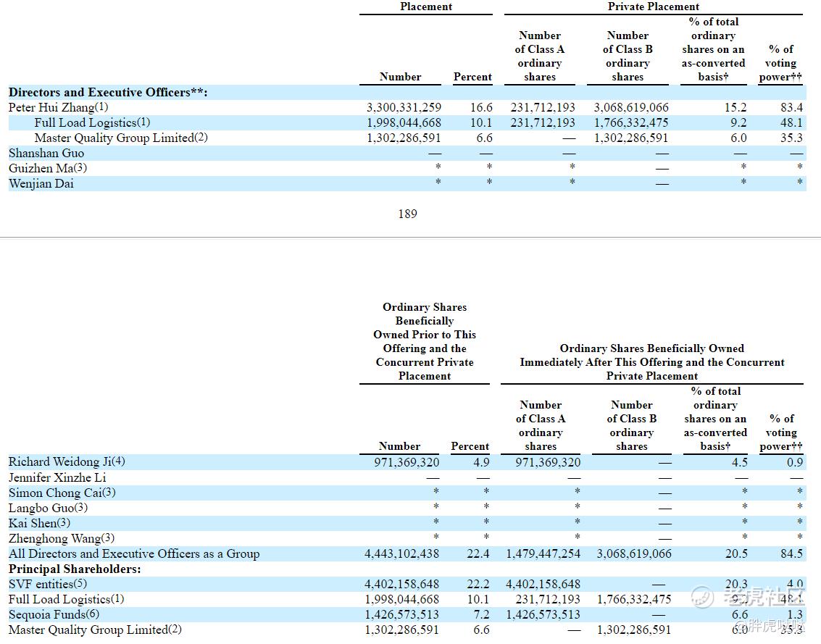Click percent value 16.6
The width and height of the screenshot is (821, 644).
pos(481,108)
